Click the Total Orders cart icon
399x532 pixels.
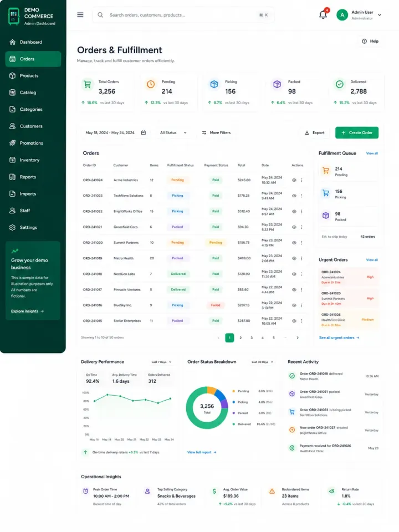[x=88, y=84]
